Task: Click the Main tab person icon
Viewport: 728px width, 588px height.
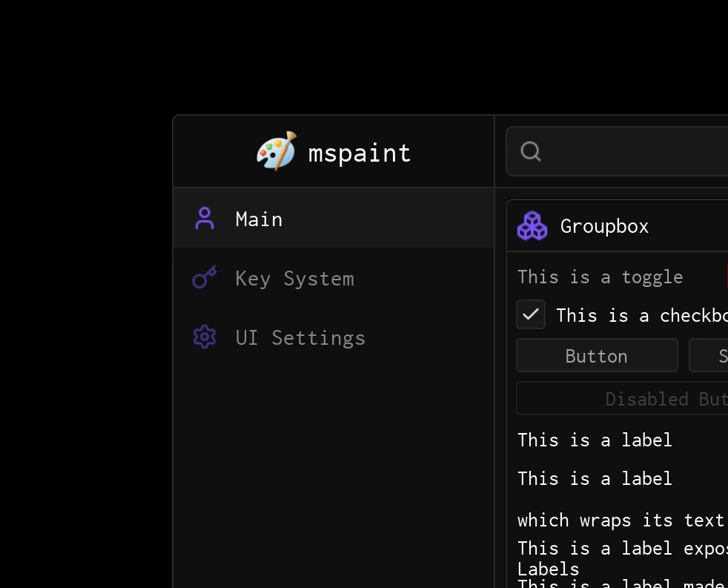Action: tap(205, 218)
